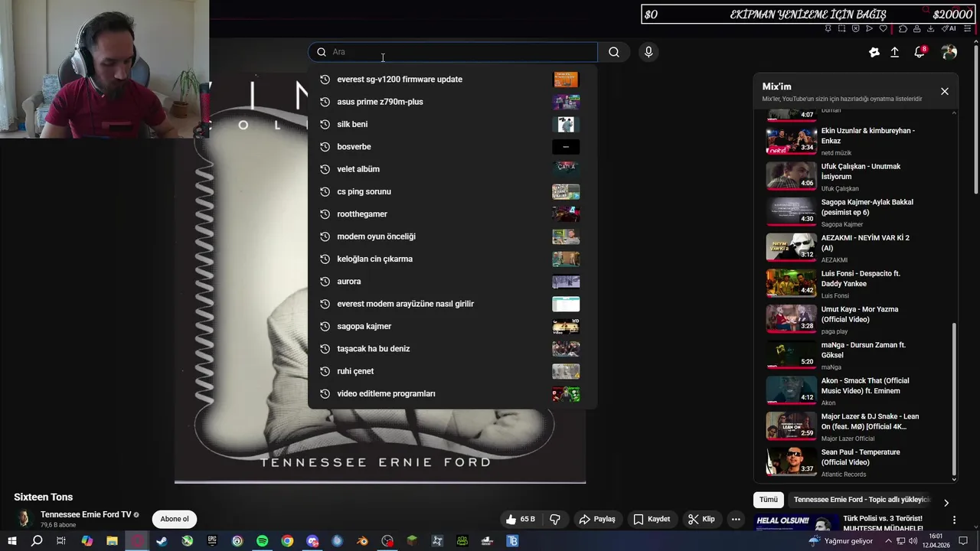
Task: Play Ekin Uzunlar & kimbureyhan - Enkaz
Action: click(856, 141)
